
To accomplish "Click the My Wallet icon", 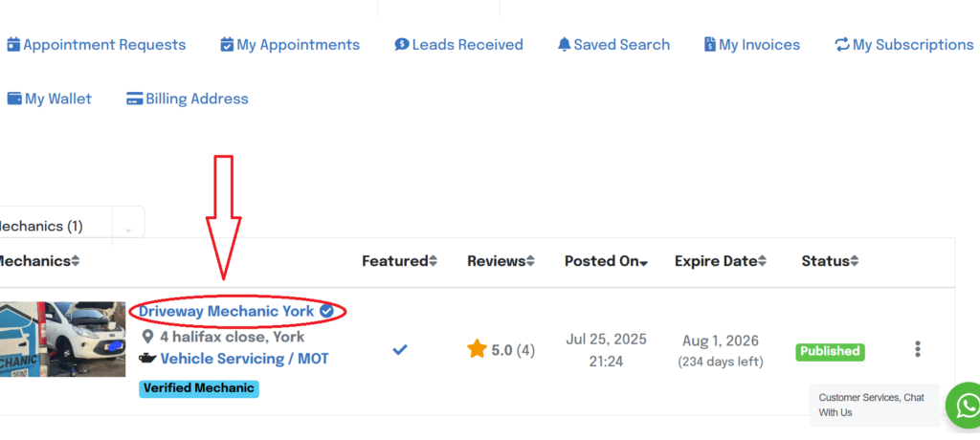I will pos(14,99).
